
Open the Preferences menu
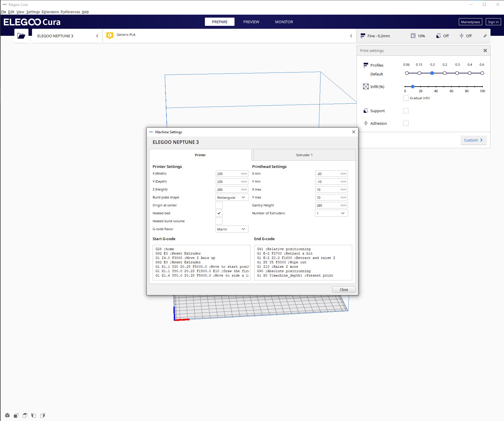(70, 12)
